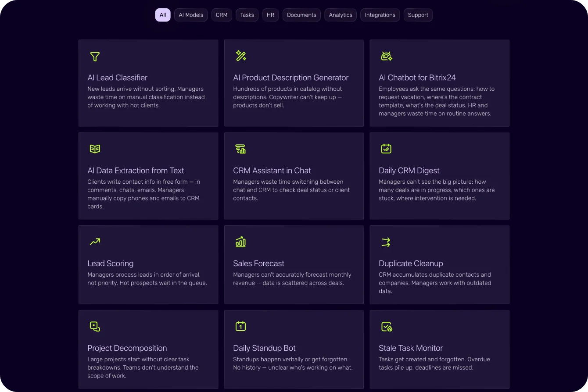Click the checkmark alert icon on Stale Task Monitor
Viewport: 588px width, 392px height.
(x=386, y=326)
